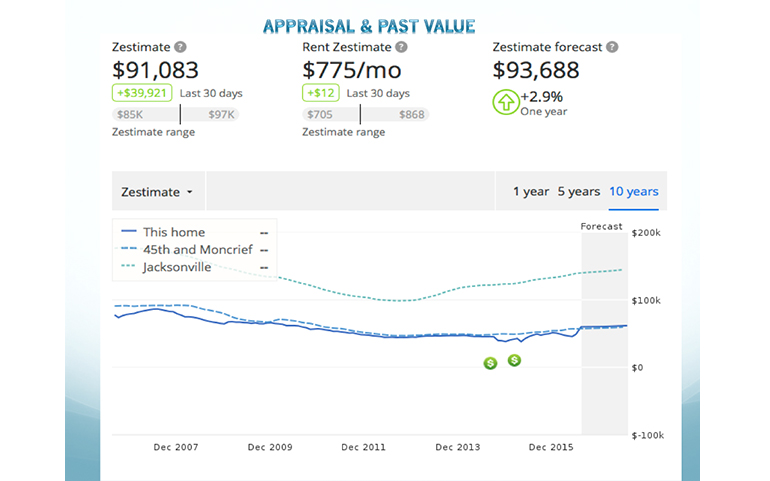770x481 pixels.
Task: Toggle the Jacksonville legend series
Action: [178, 267]
